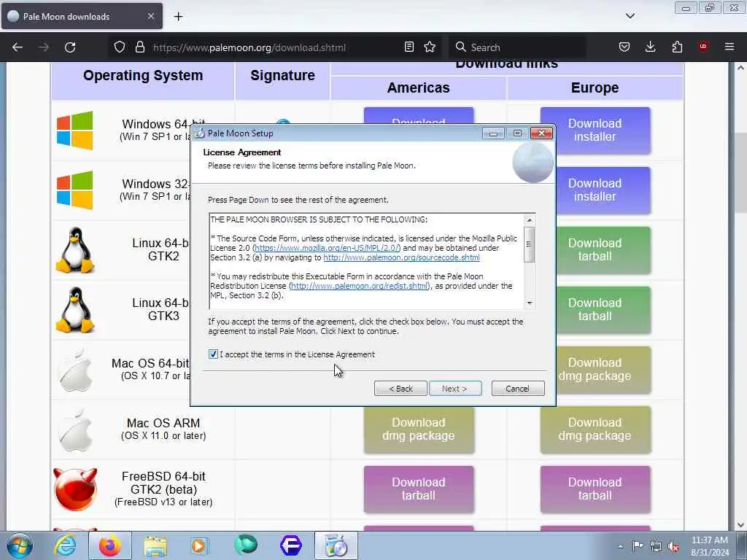Open the Windows Start menu
The image size is (747, 560).
[x=20, y=545]
